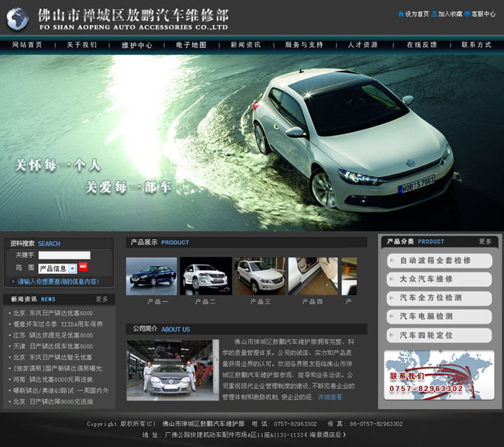Click the 产品一 caption text
Viewport: 504px width, 447px height.
click(x=157, y=302)
